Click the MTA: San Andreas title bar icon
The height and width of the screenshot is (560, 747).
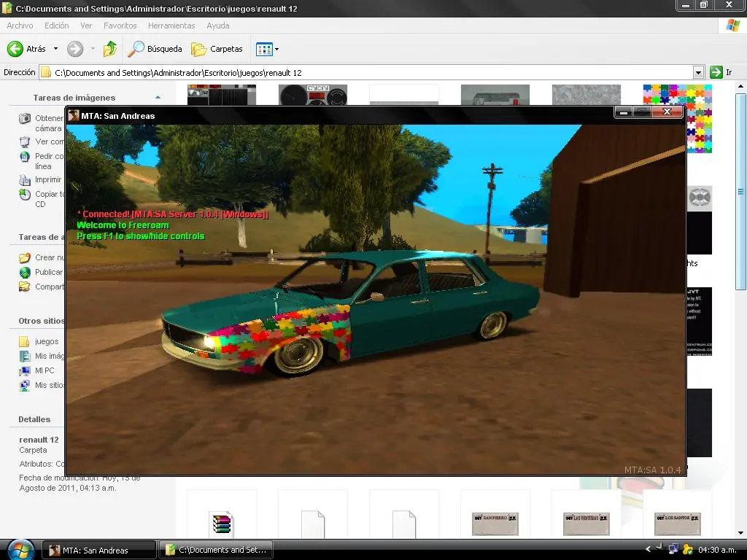tap(74, 115)
